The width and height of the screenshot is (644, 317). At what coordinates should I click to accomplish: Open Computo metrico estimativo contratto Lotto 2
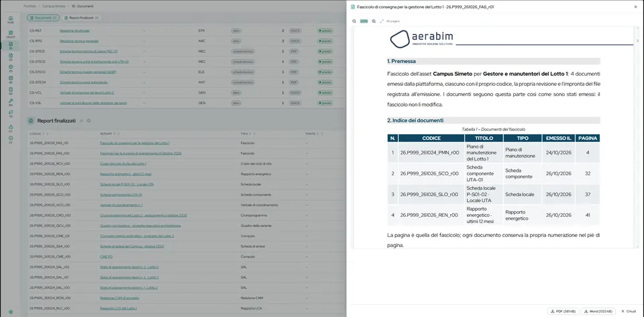point(137,236)
